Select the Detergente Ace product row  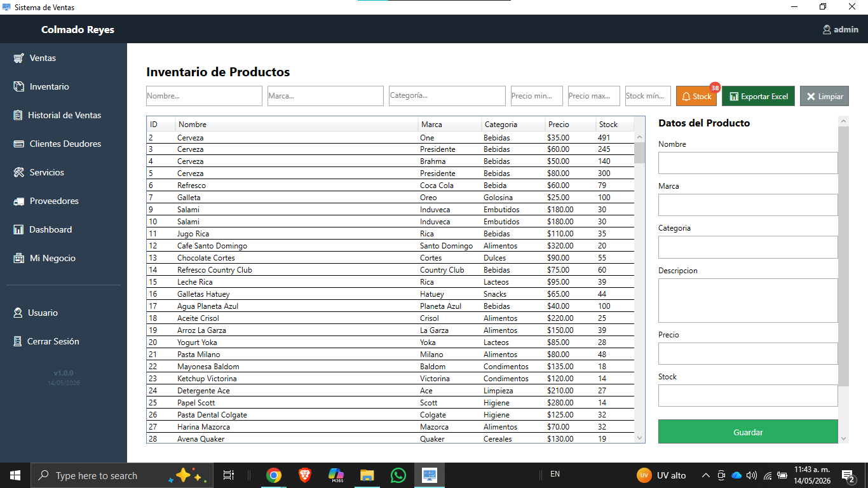pyautogui.click(x=390, y=391)
